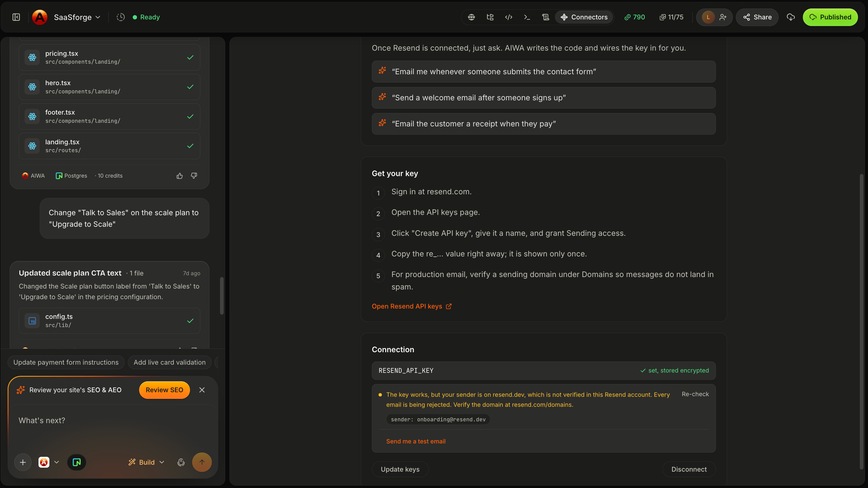Open version history clock icon

click(x=121, y=17)
